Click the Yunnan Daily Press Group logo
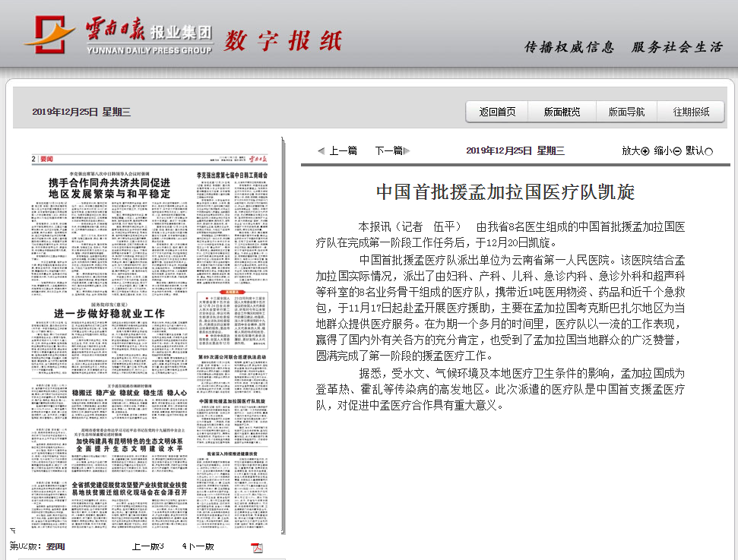This screenshot has height=560, width=738. point(119,36)
